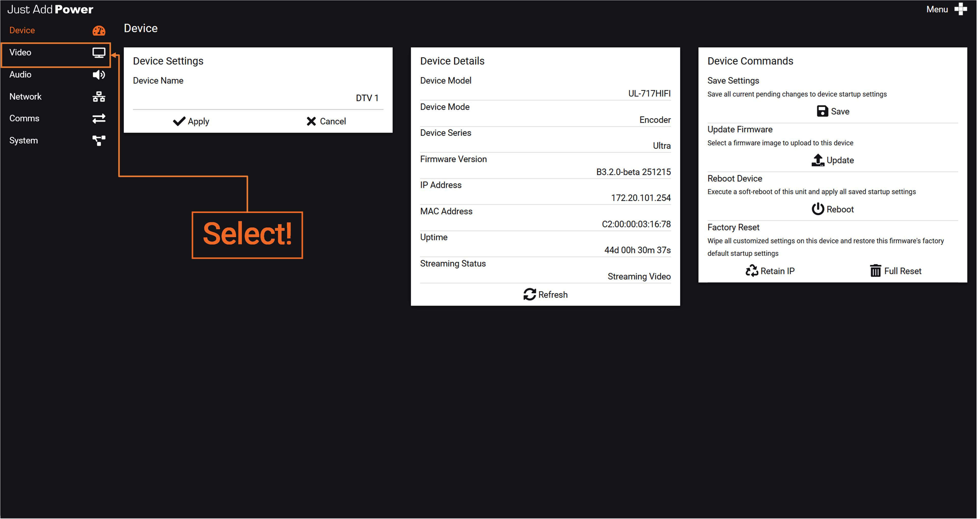Viewport: 980px width, 519px height.
Task: Open the Network settings page
Action: pos(25,97)
